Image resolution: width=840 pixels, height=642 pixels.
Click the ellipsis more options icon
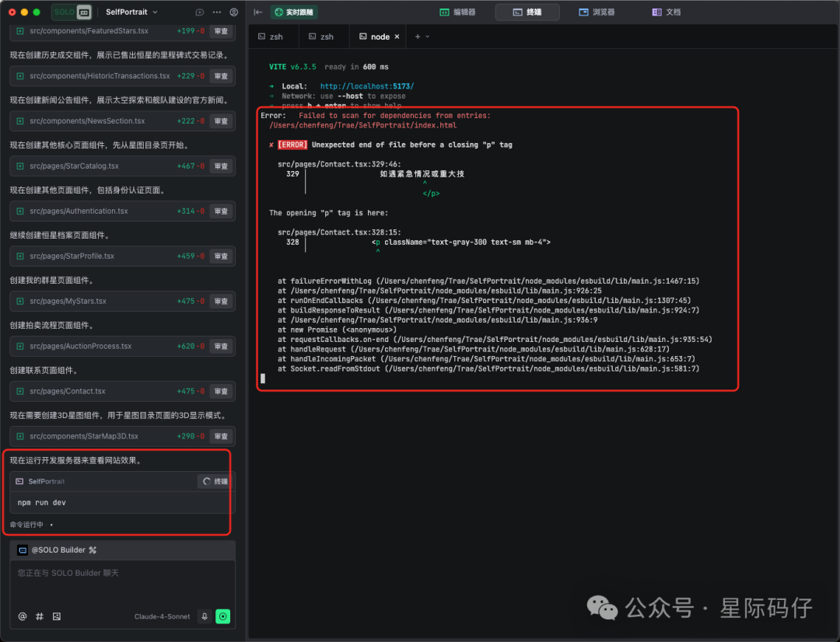(216, 12)
